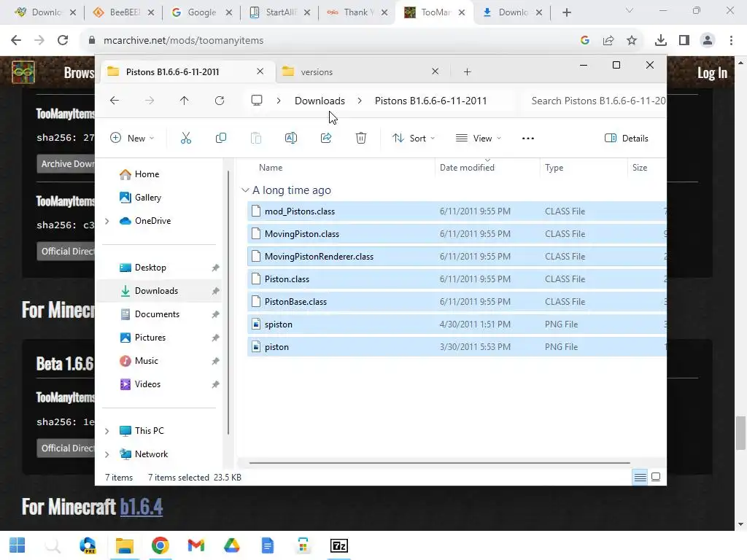Go back in File Explorer

115,101
